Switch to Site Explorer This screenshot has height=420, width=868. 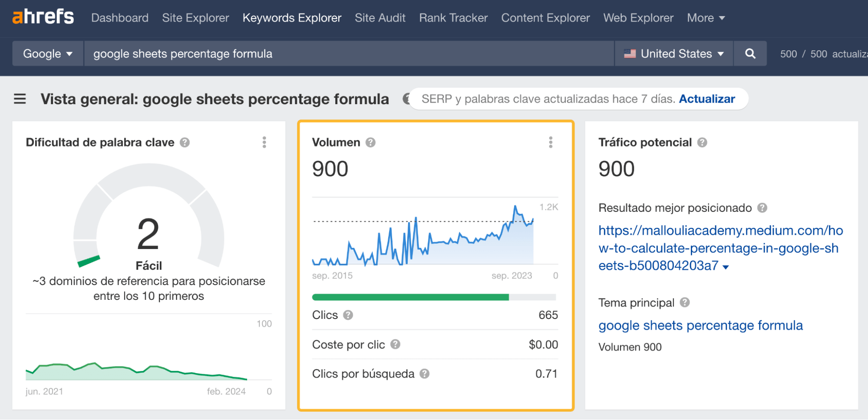[195, 18]
